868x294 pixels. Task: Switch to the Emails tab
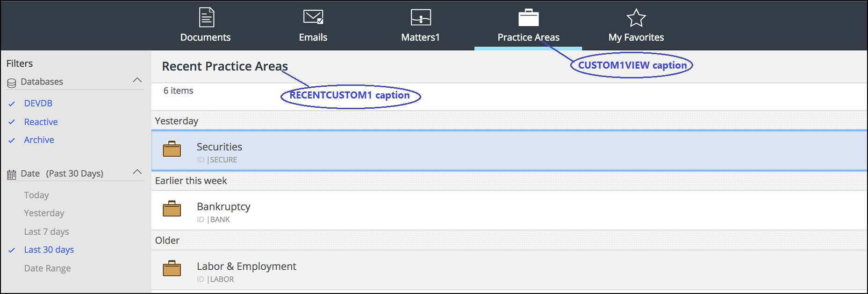tap(313, 37)
